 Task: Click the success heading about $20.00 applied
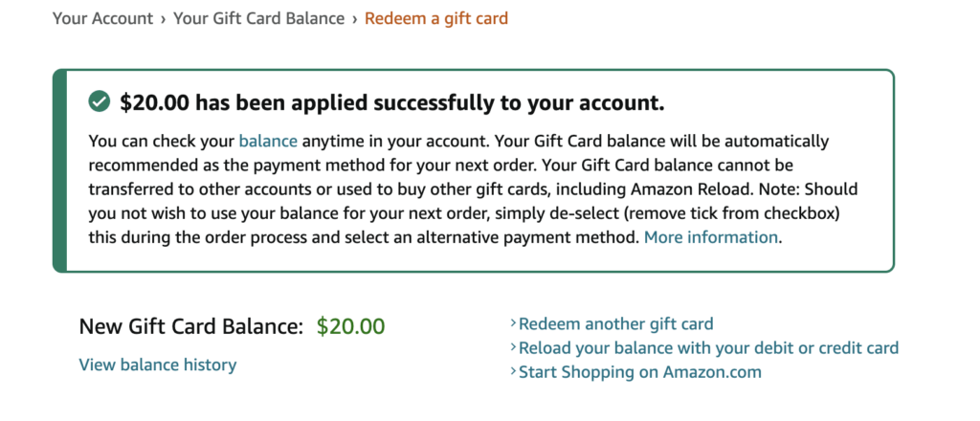(392, 102)
